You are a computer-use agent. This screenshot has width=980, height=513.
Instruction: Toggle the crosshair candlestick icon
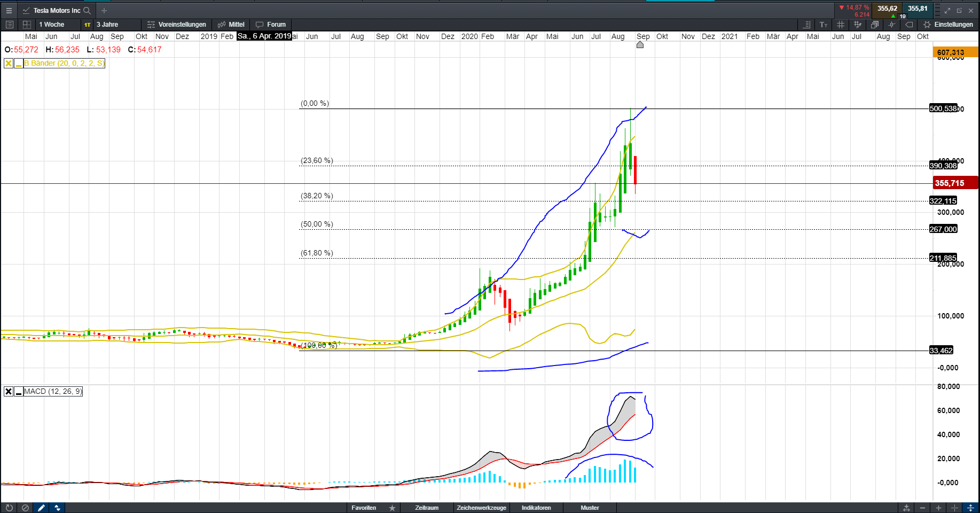891,25
